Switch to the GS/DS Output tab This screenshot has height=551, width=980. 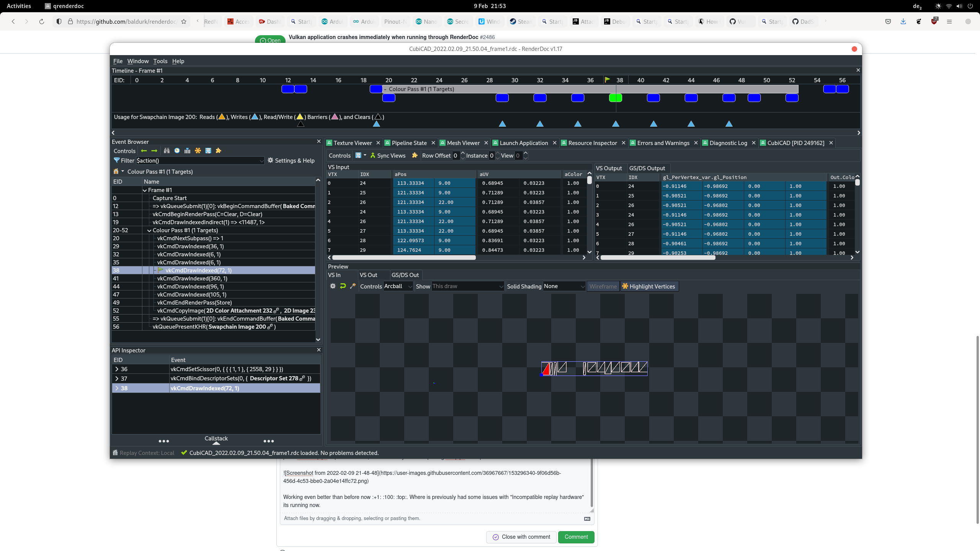(x=648, y=168)
